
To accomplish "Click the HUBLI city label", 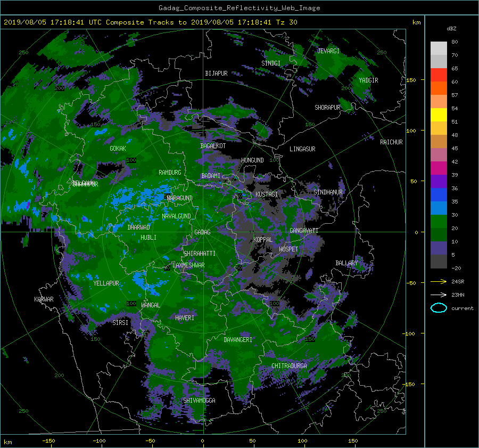I will pos(148,238).
